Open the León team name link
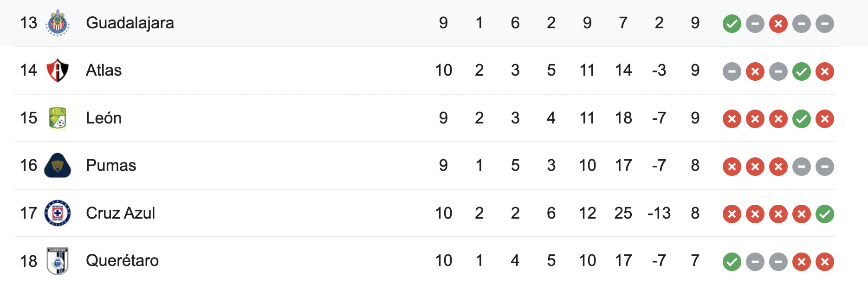 pos(104,118)
